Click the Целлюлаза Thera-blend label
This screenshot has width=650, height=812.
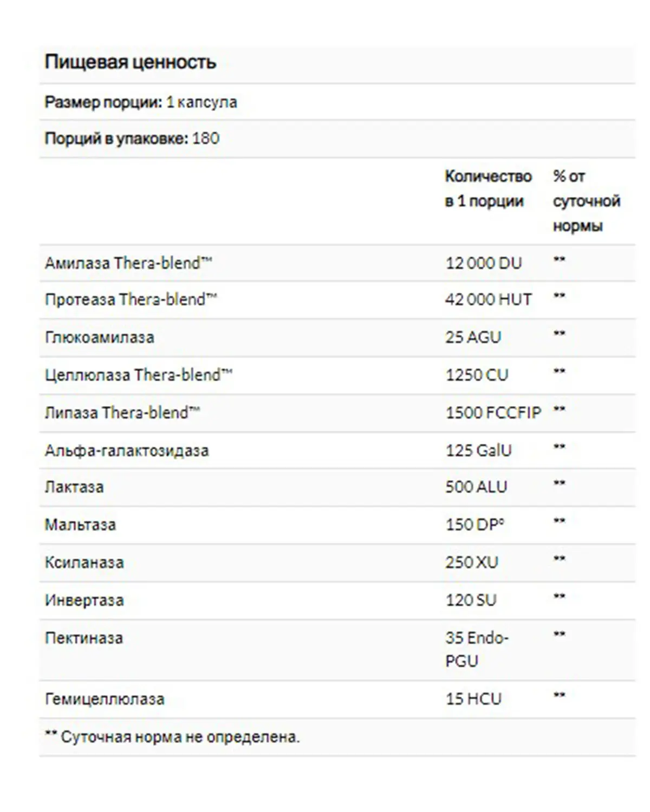(138, 375)
